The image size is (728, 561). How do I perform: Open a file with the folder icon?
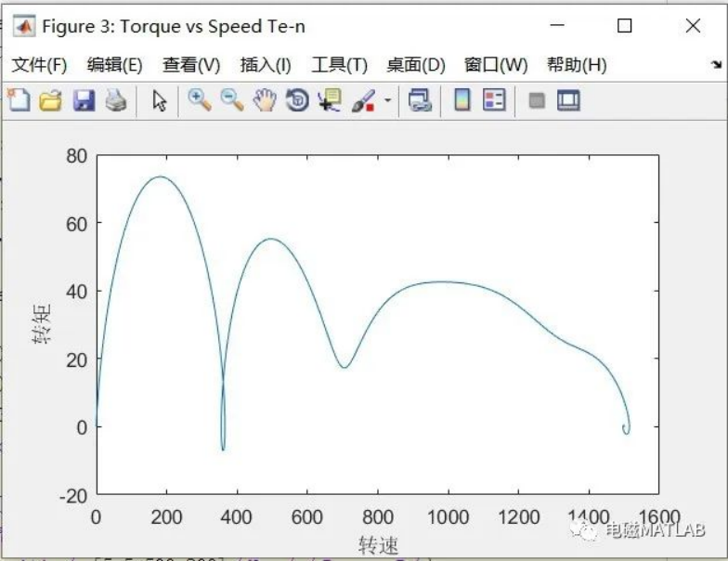click(50, 100)
